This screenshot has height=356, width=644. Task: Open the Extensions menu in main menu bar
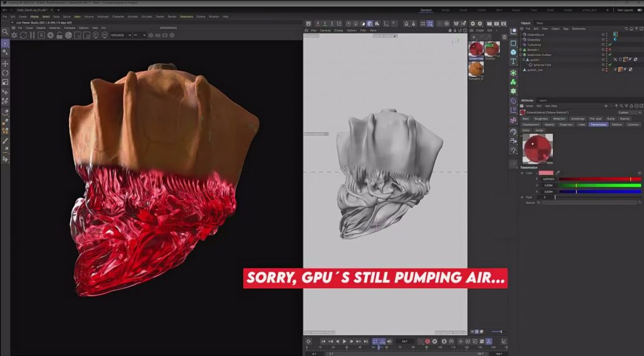coord(186,17)
